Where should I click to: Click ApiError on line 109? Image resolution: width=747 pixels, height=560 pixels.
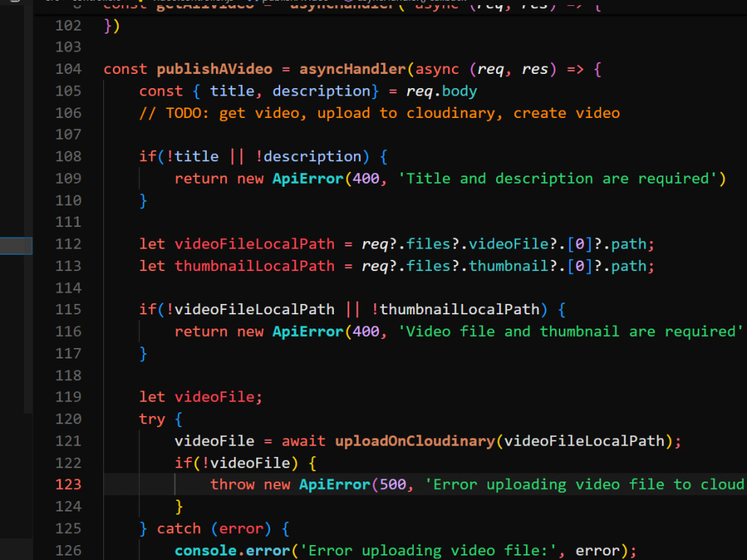tap(308, 178)
